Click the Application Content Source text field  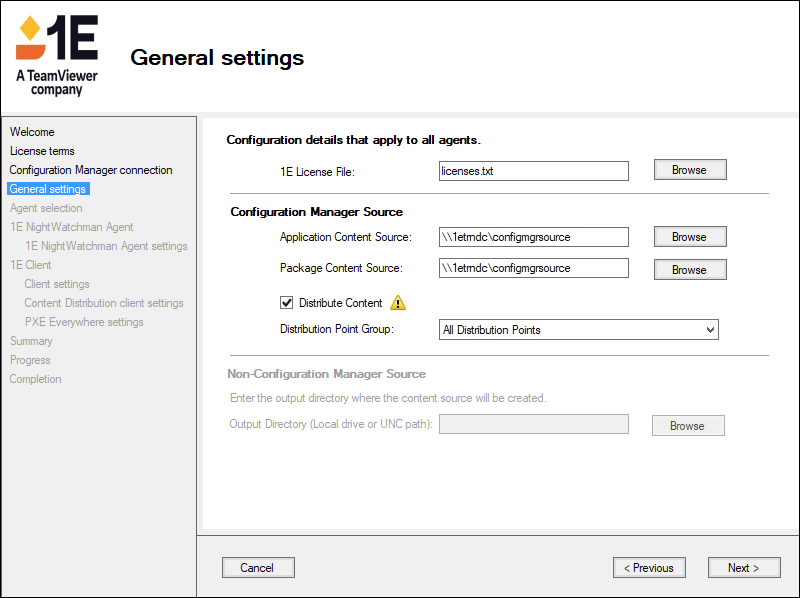pos(533,237)
